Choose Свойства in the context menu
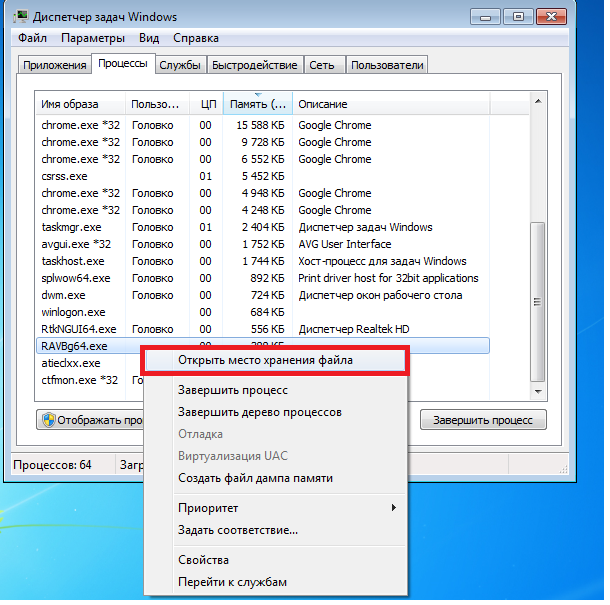Screen dimensions: 610x605 (203, 560)
